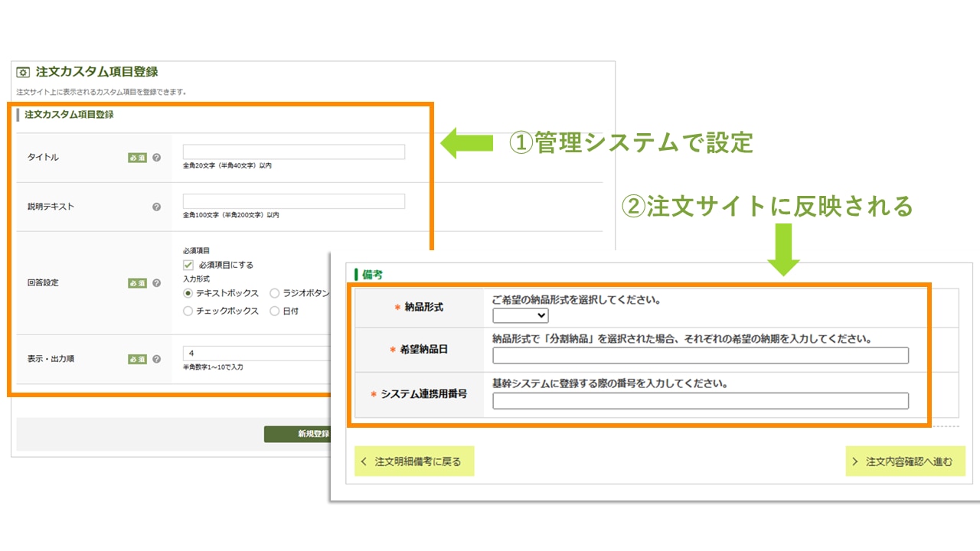The width and height of the screenshot is (980, 551).
Task: Click the question mark icon beside 回答設定
Action: (x=157, y=283)
